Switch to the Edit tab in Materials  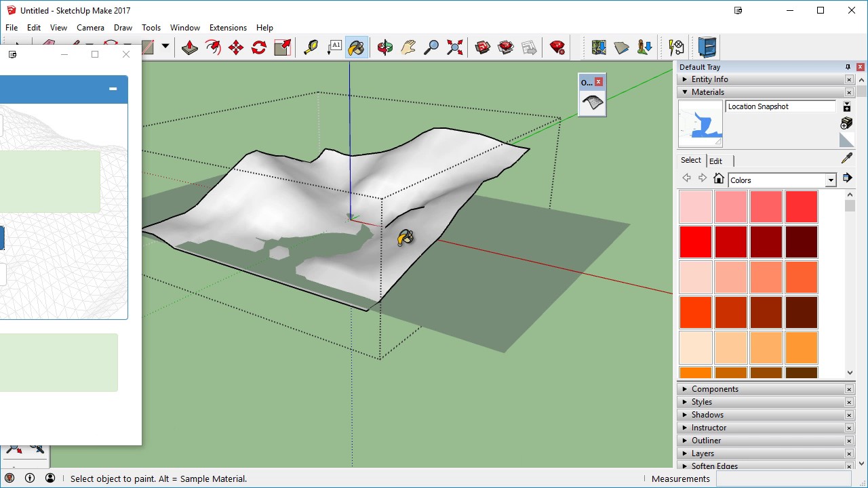pos(715,161)
